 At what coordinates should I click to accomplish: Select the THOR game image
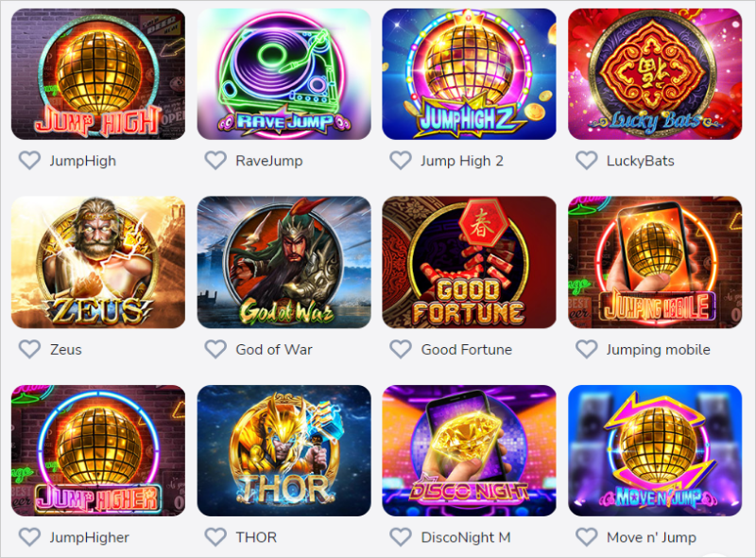click(x=284, y=450)
